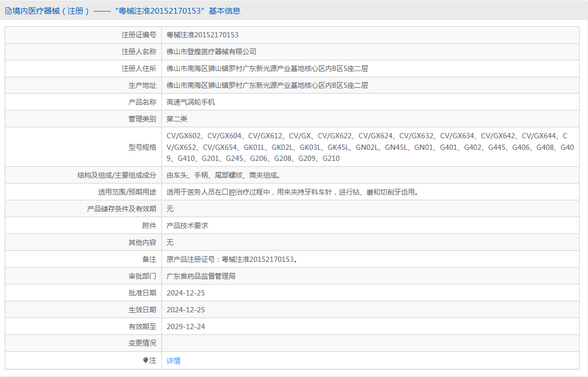Click the 产品名称 label
Image resolution: width=588 pixels, height=377 pixels.
click(142, 102)
